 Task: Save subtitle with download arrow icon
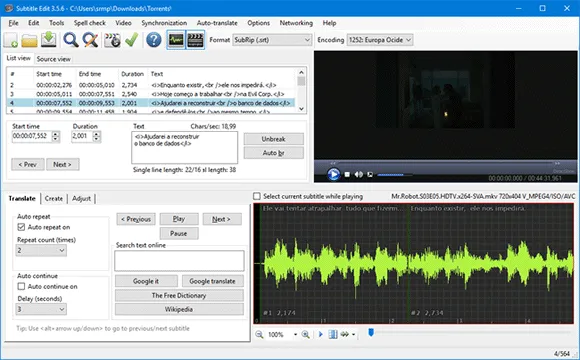48,40
